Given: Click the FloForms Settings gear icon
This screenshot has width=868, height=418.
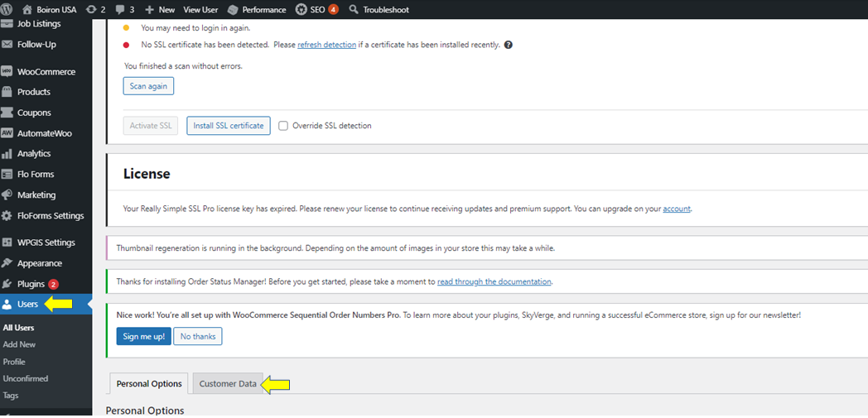Looking at the screenshot, I should (7, 216).
